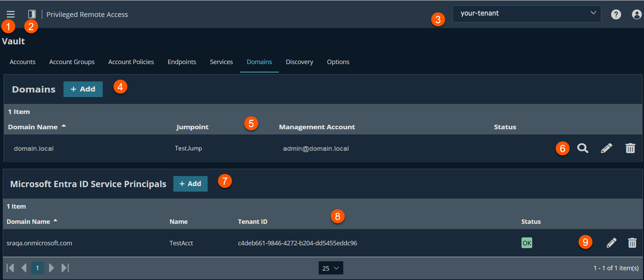
Task: Click the Status header in the Service Principals table
Action: pyautogui.click(x=531, y=222)
